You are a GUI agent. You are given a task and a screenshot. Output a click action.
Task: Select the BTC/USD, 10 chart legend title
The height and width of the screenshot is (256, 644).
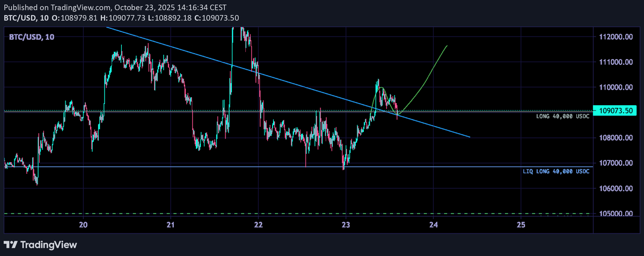(x=31, y=36)
